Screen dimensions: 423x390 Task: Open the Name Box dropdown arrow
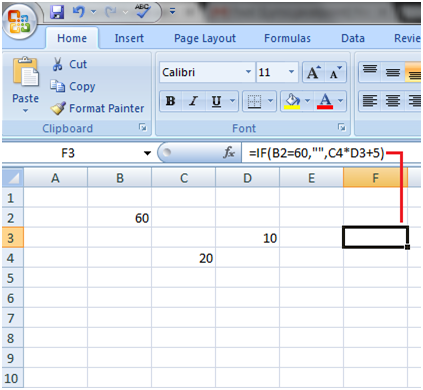point(147,153)
